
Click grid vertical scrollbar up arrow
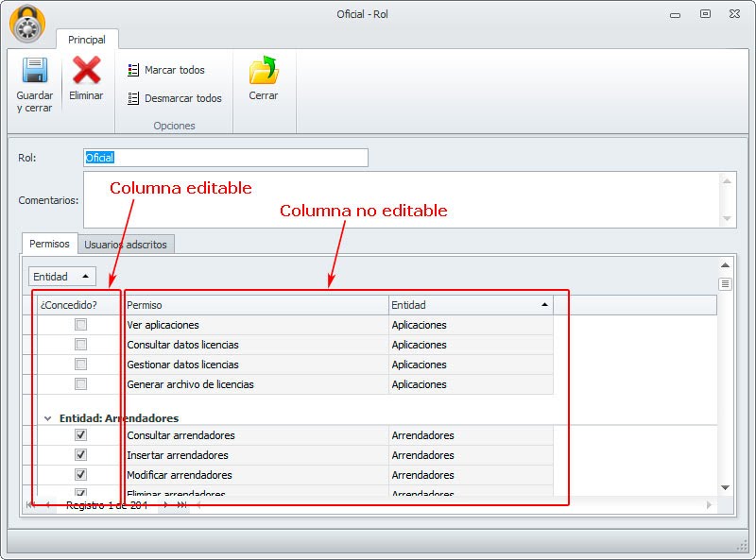725,265
